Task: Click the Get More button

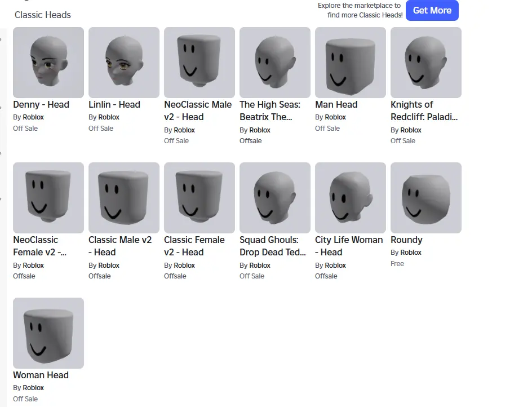Action: 432,10
